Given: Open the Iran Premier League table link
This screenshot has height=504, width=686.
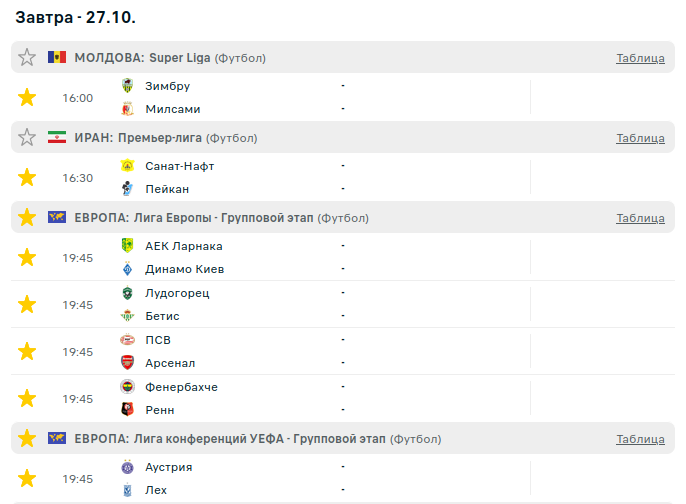Looking at the screenshot, I should pos(640,138).
